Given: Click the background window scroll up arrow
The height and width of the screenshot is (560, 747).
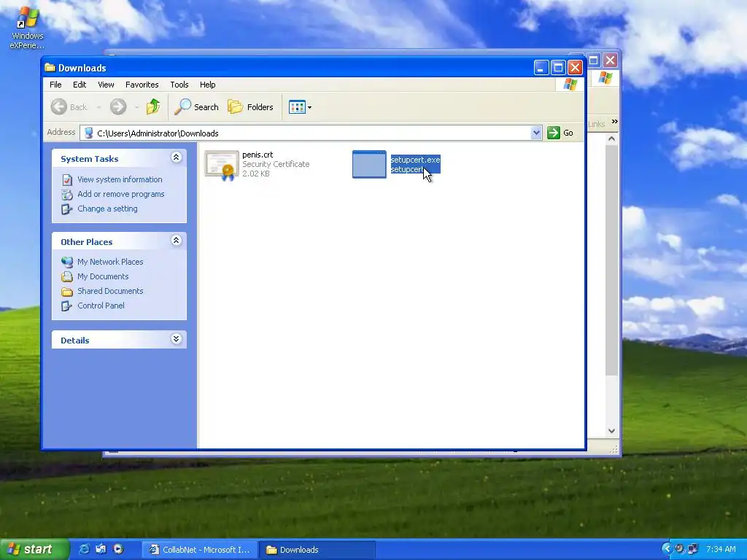Looking at the screenshot, I should 612,139.
